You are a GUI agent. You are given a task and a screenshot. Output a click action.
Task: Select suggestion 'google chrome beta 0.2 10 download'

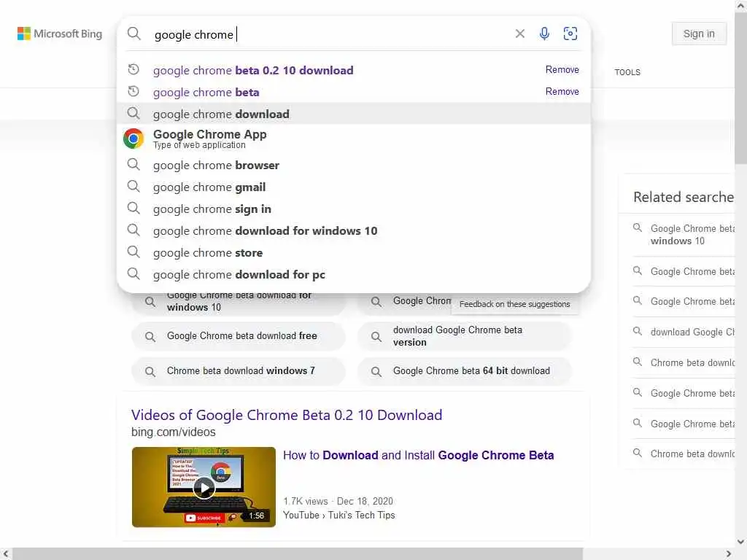tap(354, 70)
